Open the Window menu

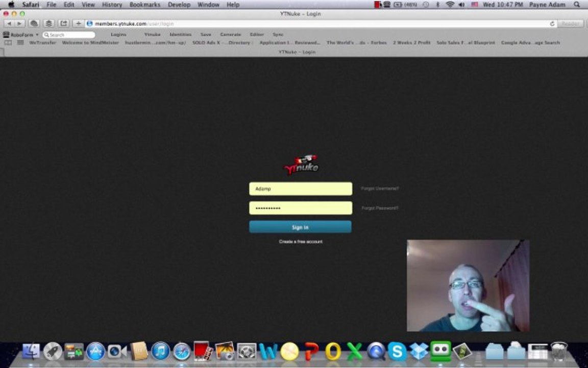[x=208, y=5]
